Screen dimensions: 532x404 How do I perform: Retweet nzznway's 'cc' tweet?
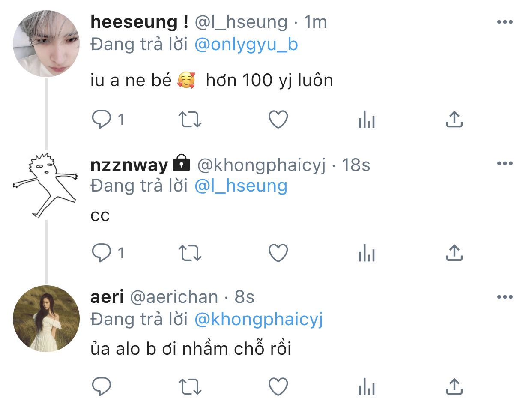pyautogui.click(x=190, y=254)
